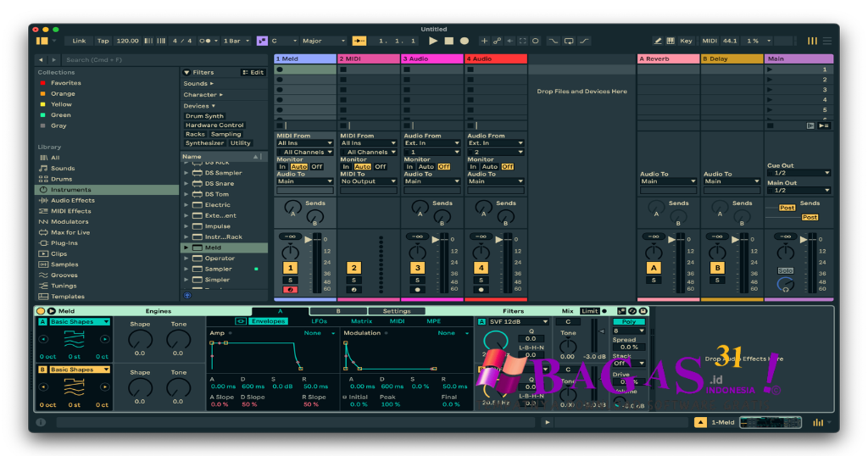Switch to MPE tab in Meld
The height and width of the screenshot is (456, 868).
433,321
